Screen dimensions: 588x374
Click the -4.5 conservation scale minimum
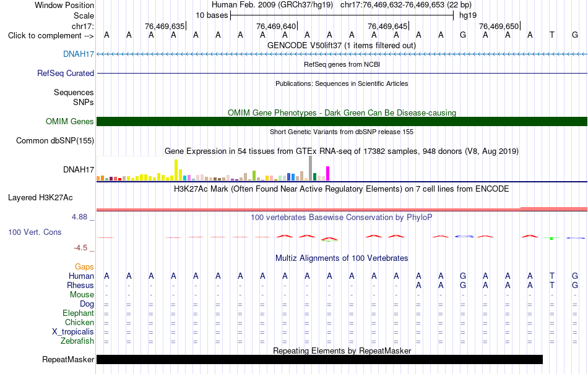80,247
